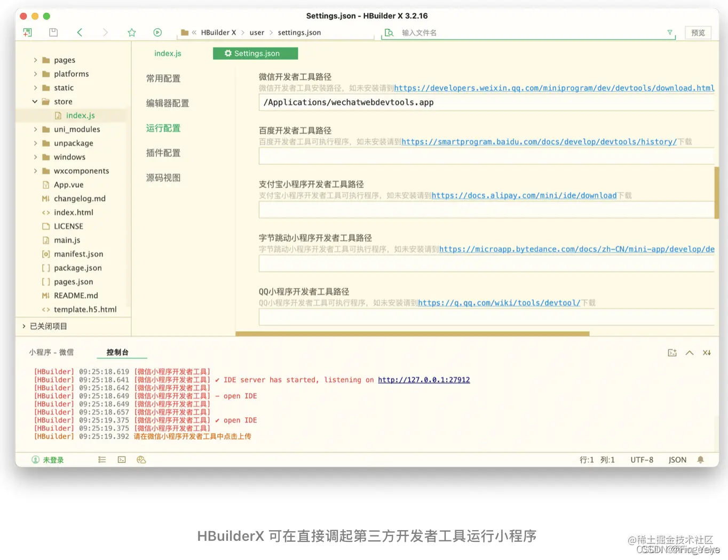This screenshot has height=560, width=728.
Task: Click the filter funnel icon
Action: click(670, 33)
